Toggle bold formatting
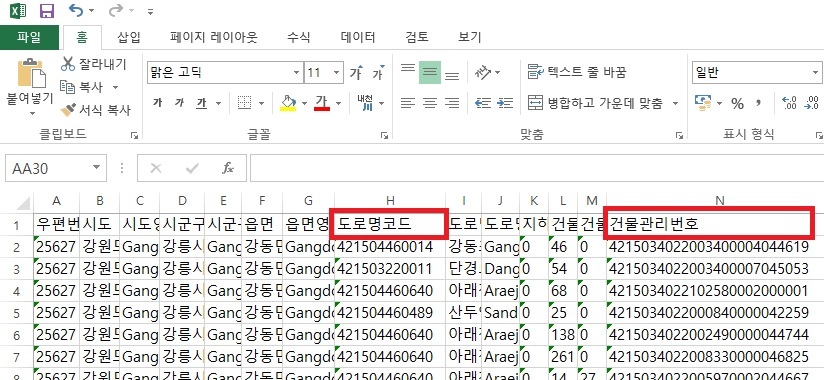This screenshot has height=380, width=824. tap(157, 103)
